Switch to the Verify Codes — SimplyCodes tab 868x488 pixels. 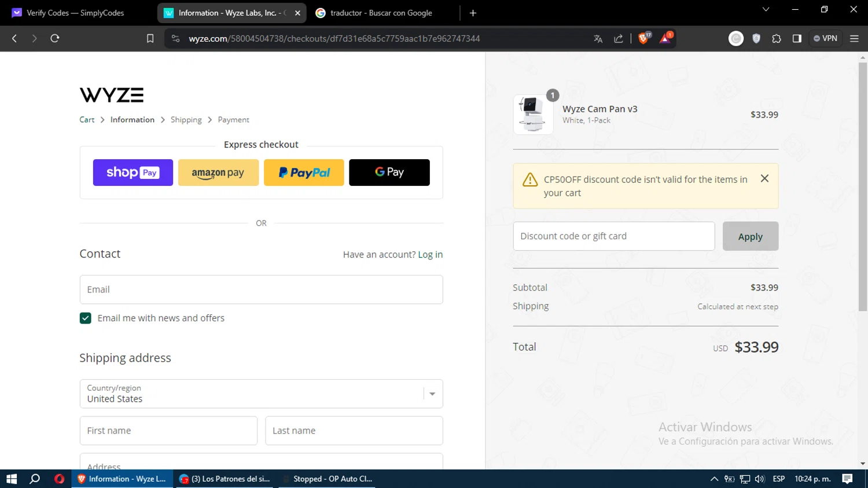click(x=75, y=13)
